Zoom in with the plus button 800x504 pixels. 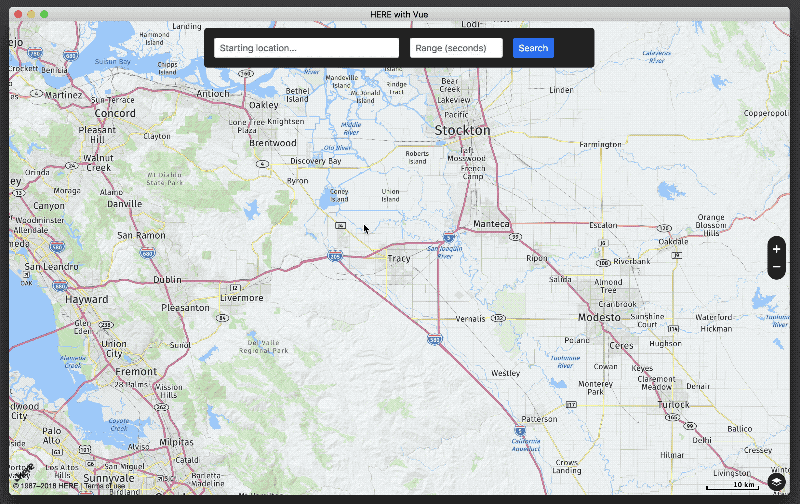777,249
